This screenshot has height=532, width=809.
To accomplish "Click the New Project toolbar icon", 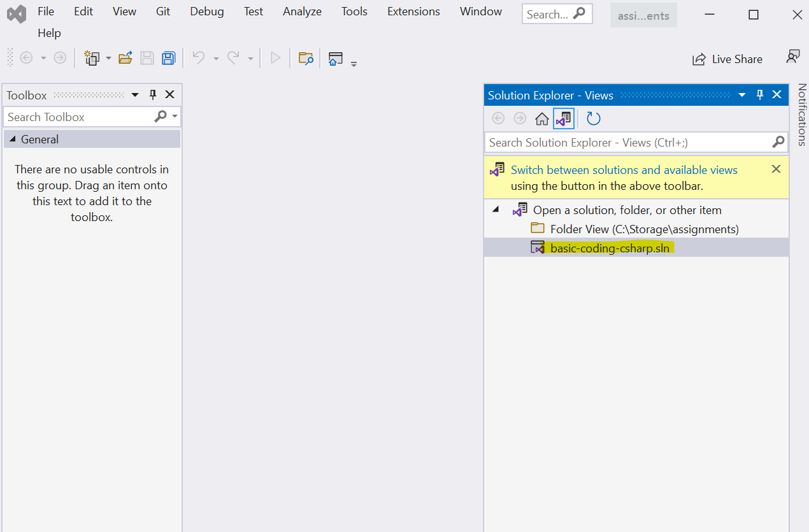I will pos(92,59).
